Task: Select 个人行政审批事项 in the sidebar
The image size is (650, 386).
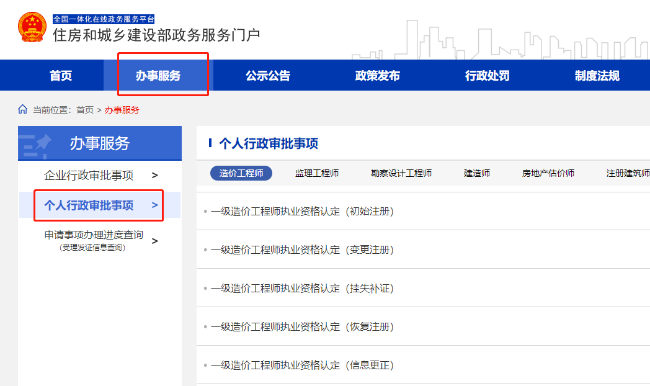Action: point(89,205)
